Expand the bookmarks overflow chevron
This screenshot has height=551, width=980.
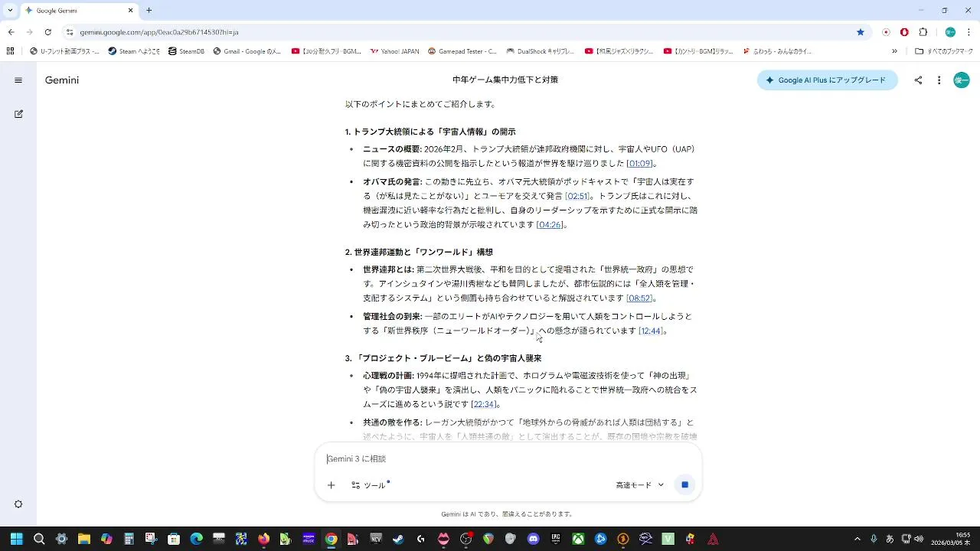coord(894,51)
